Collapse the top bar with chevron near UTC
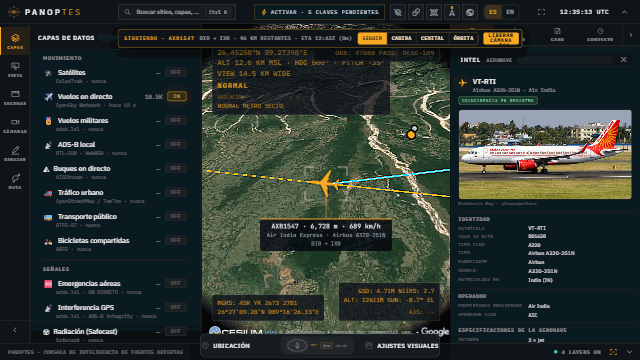This screenshot has height=360, width=640. (x=624, y=12)
